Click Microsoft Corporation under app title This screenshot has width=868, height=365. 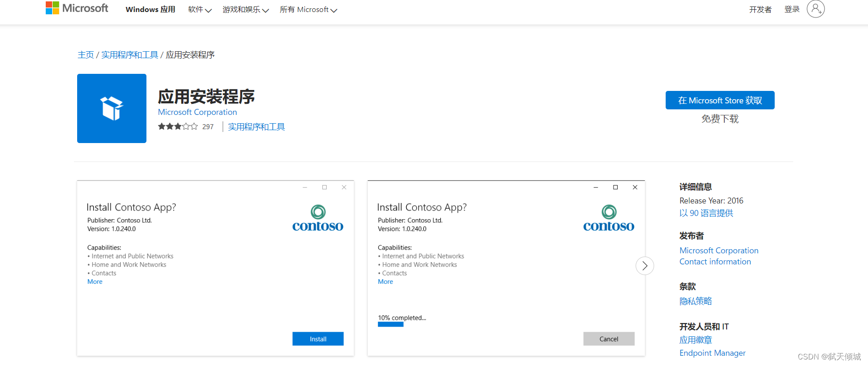(197, 112)
